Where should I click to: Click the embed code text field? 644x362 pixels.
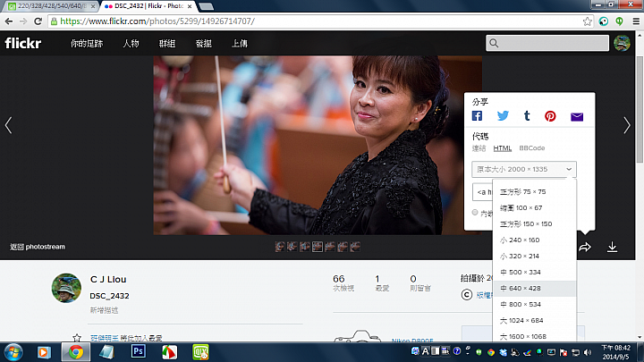click(x=483, y=192)
